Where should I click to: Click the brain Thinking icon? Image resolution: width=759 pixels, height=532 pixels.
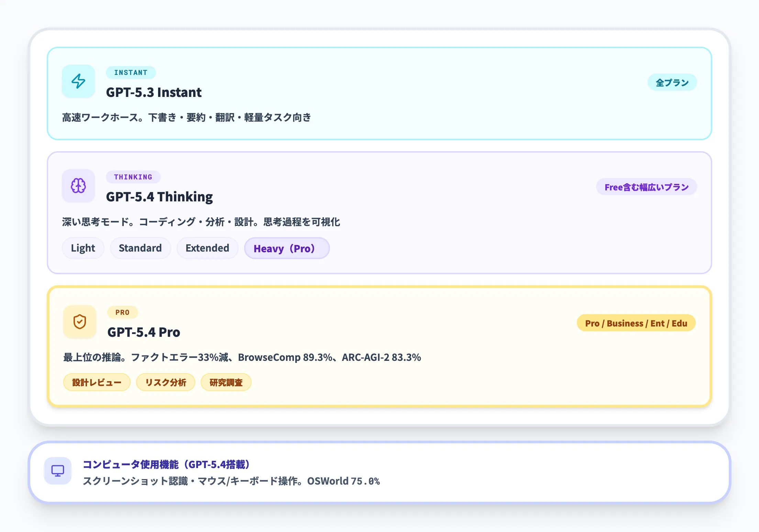78,186
